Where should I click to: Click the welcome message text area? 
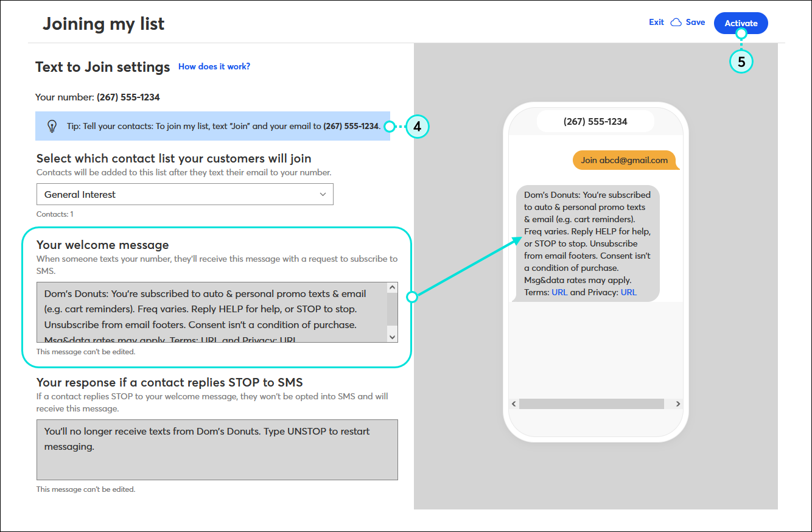(211, 312)
